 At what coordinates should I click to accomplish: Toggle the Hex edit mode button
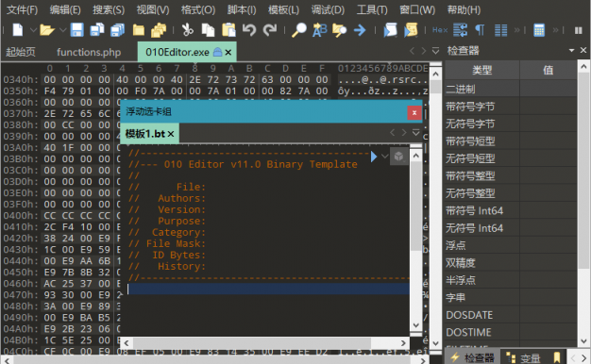pos(440,30)
